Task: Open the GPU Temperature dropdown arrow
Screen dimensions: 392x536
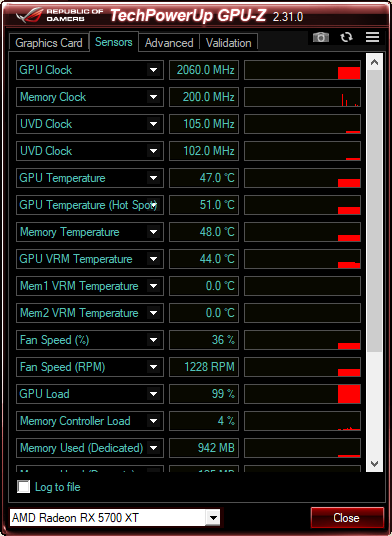Action: click(153, 178)
